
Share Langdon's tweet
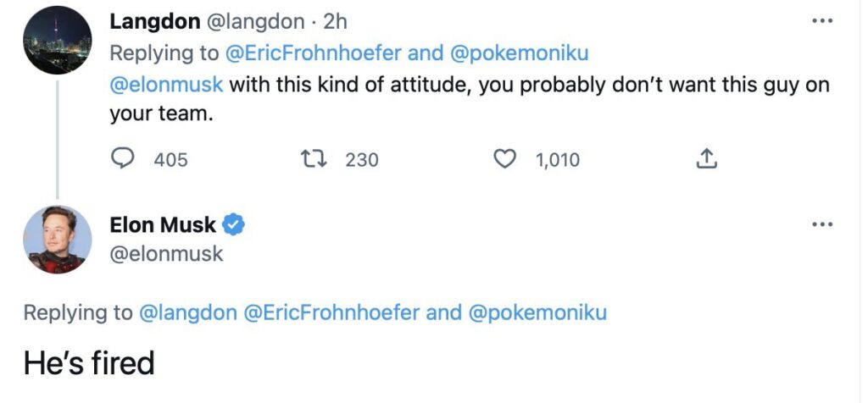coord(706,158)
